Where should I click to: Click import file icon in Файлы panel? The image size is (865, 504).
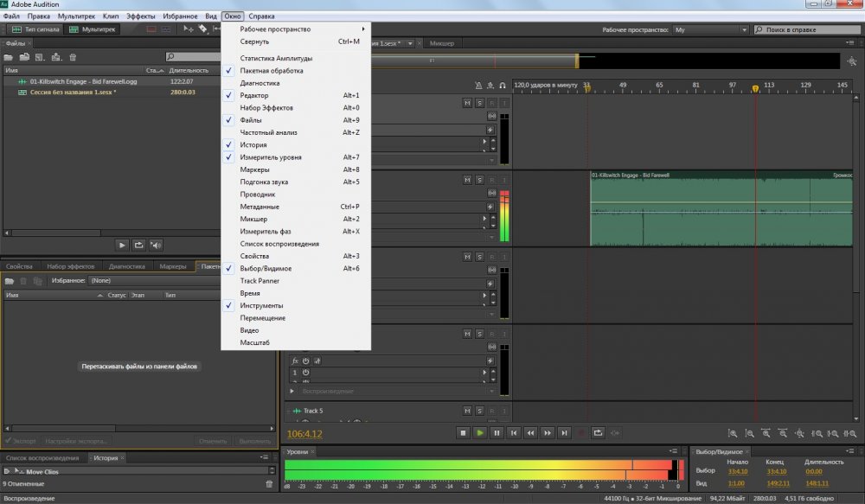point(24,57)
